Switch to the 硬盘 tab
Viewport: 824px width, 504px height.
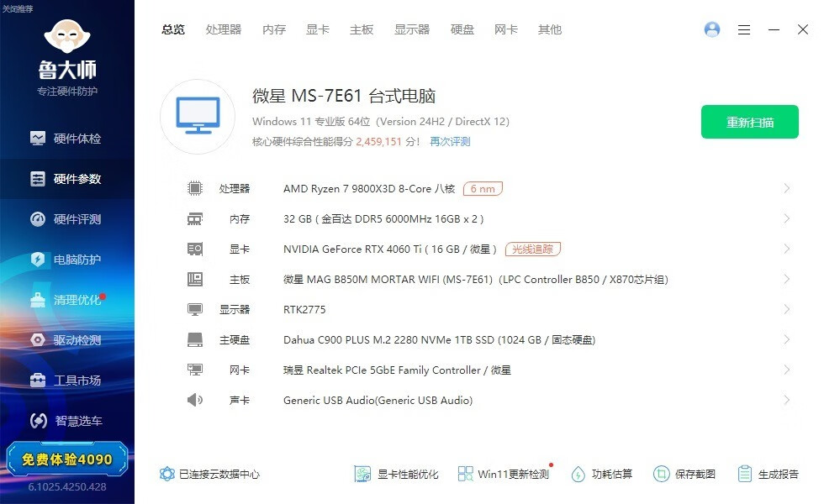[x=462, y=29]
